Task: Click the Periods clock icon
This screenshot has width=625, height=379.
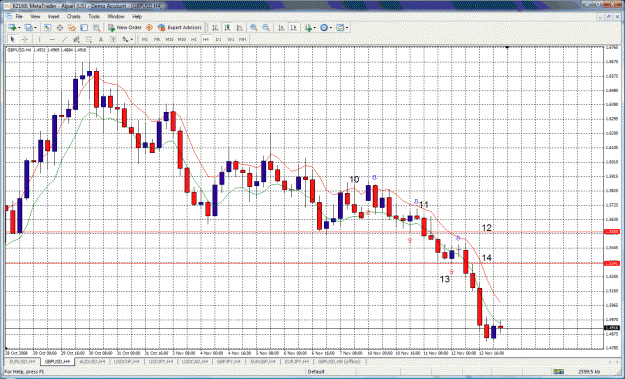Action: tap(324, 27)
